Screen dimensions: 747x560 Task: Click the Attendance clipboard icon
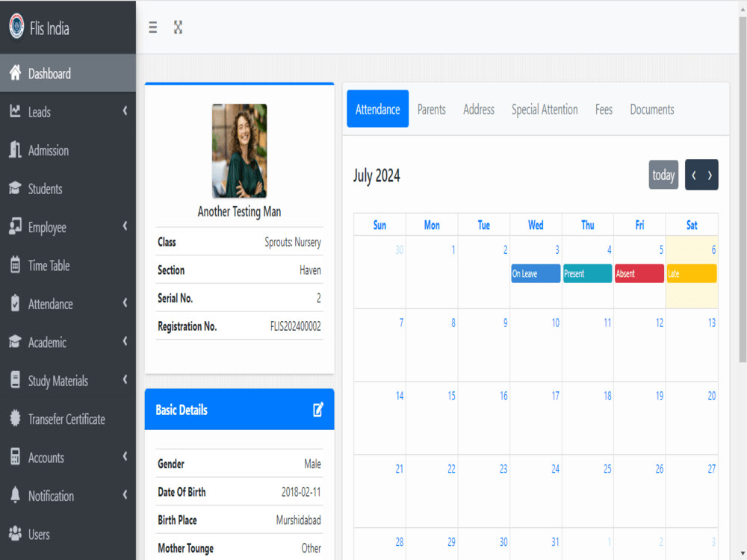point(15,303)
